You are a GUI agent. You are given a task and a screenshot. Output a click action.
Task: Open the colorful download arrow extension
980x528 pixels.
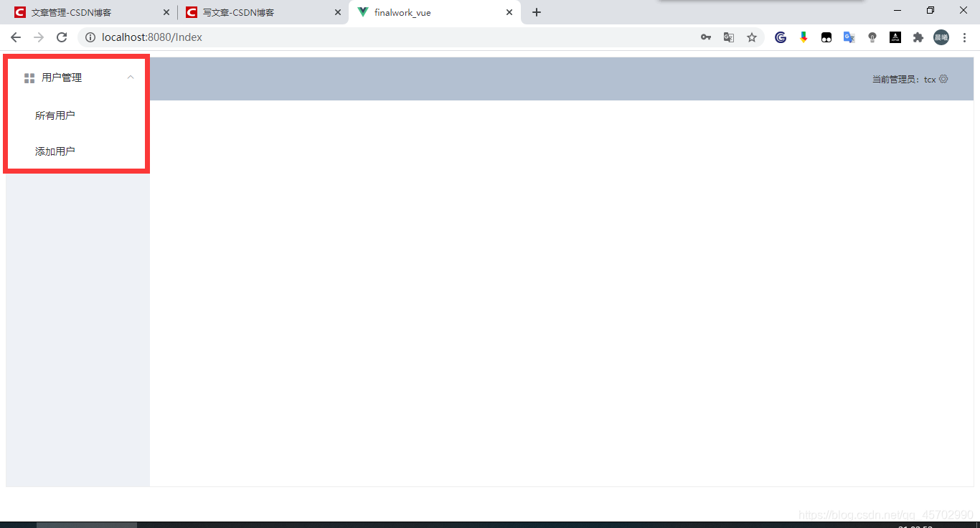[x=804, y=37]
